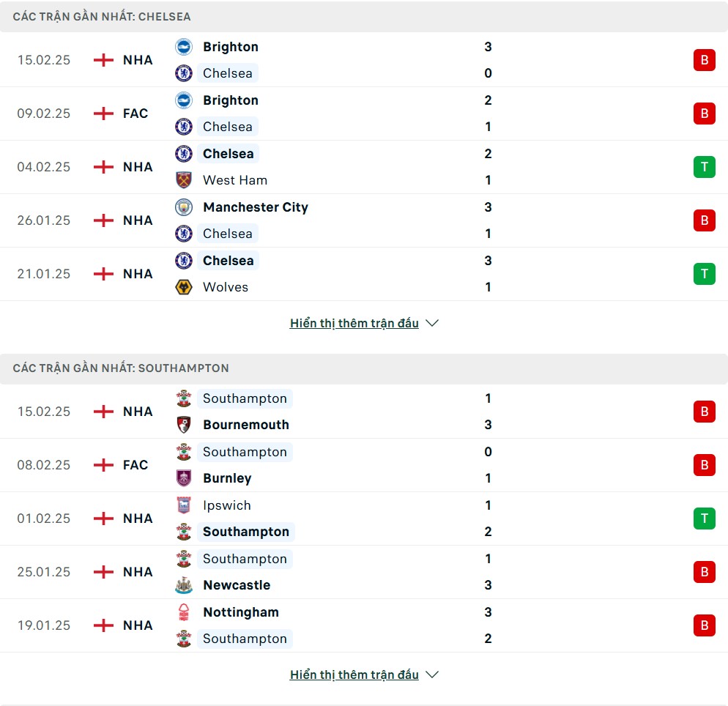Image resolution: width=728 pixels, height=706 pixels.
Task: Open the first Hiển thị thêm trận đấu link
Action: 354,323
